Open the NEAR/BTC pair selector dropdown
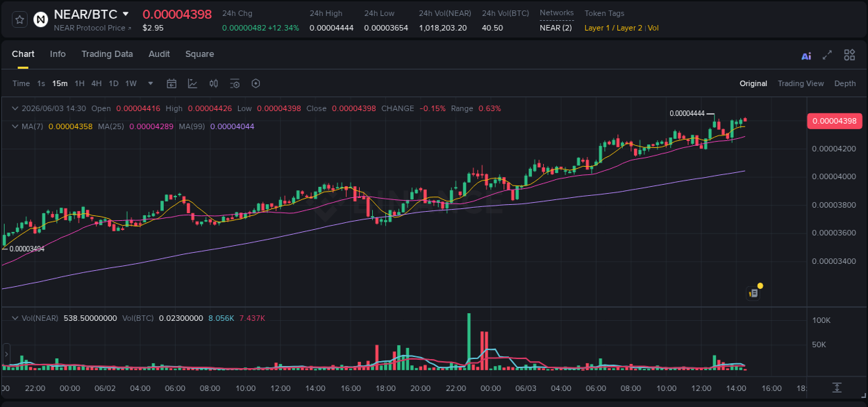The width and height of the screenshot is (868, 407). 126,14
